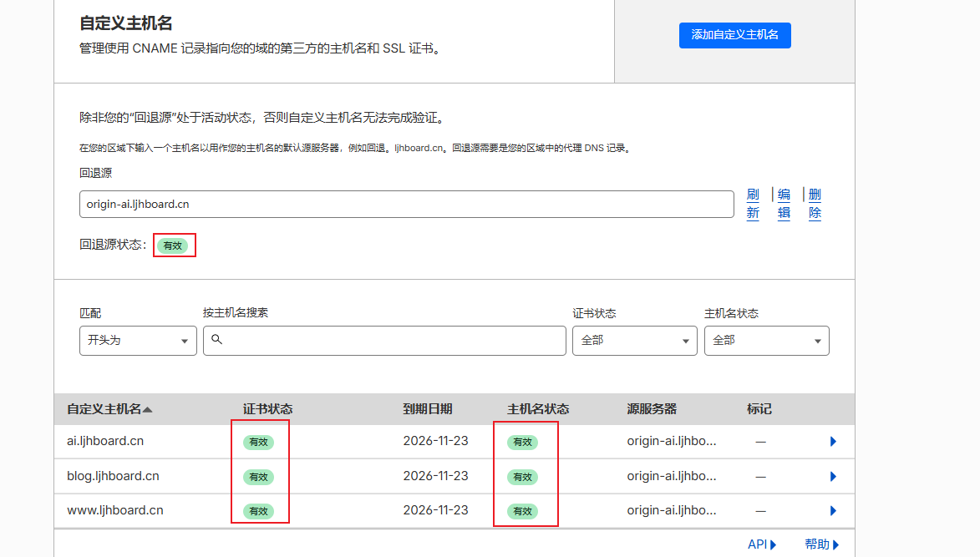
Task: Click hostname status 有效 badge for ai.ljhboard.cn
Action: (x=522, y=442)
